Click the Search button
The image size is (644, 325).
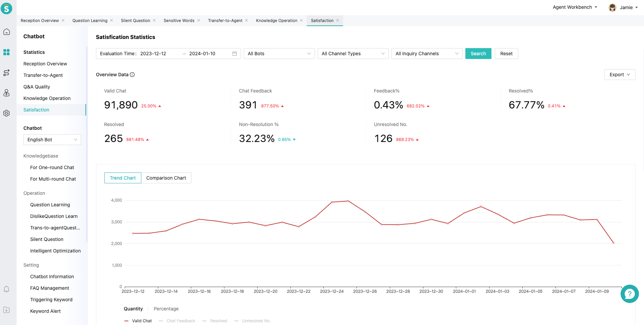[478, 54]
